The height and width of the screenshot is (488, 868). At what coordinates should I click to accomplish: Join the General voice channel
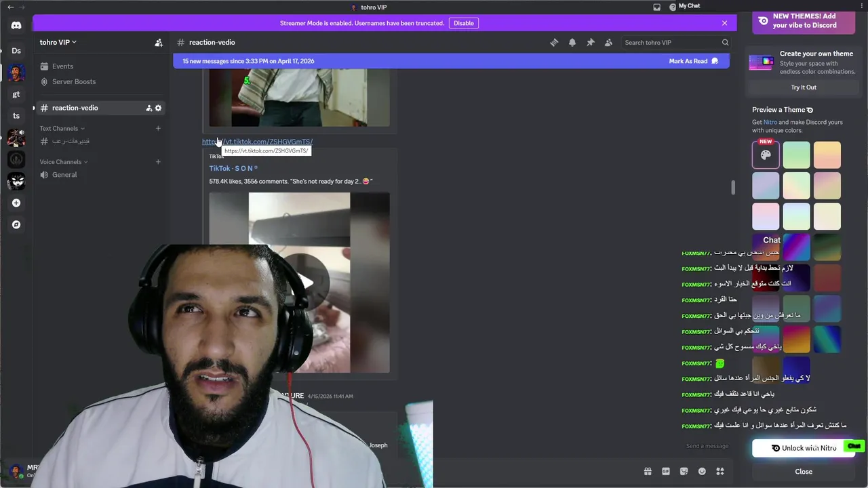pos(101,175)
